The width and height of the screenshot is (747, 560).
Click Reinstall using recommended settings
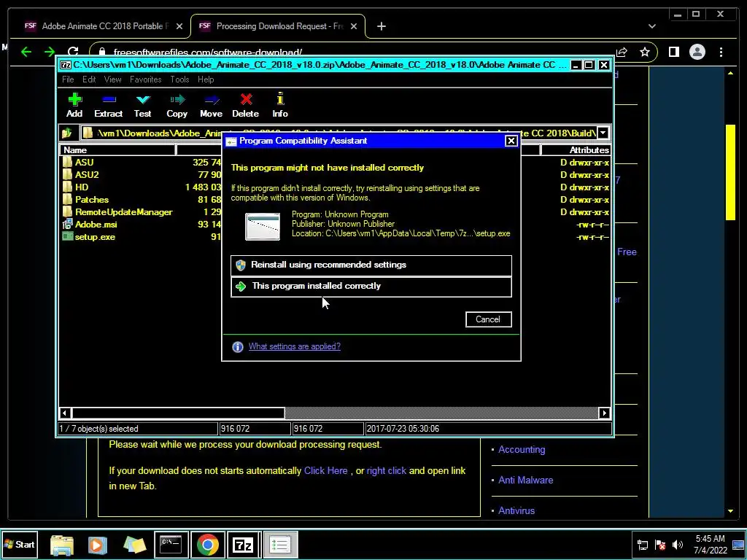point(371,265)
